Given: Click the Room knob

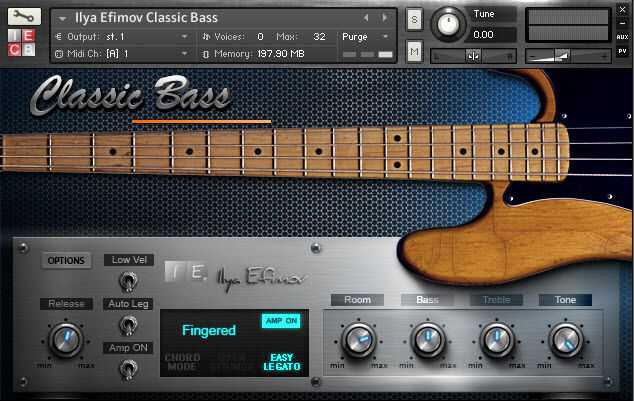Looking at the screenshot, I should point(359,340).
